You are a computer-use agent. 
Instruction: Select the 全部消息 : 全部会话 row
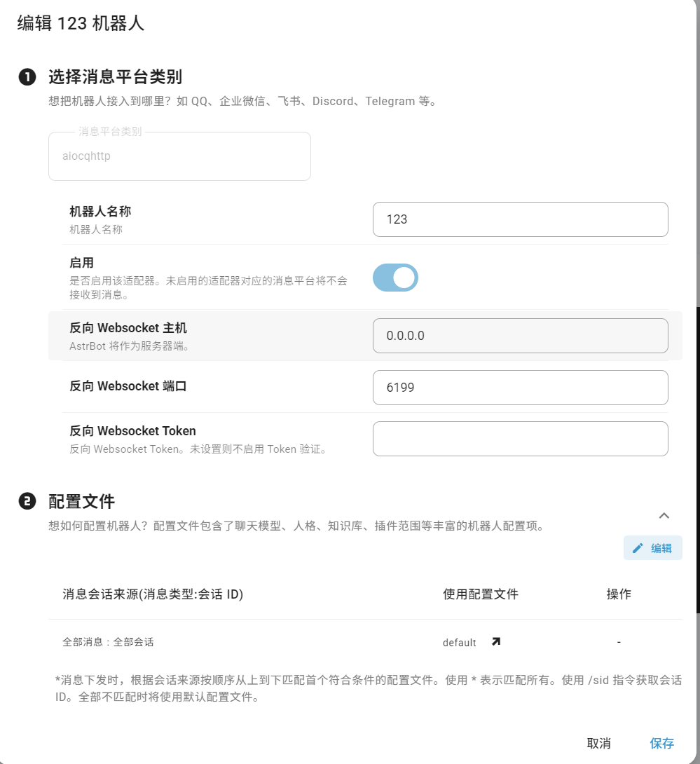tap(109, 641)
